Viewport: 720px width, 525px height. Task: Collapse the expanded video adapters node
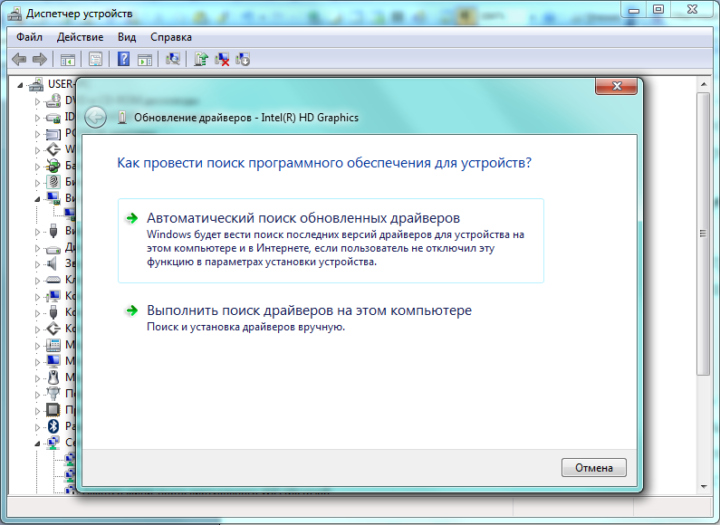pyautogui.click(x=37, y=199)
